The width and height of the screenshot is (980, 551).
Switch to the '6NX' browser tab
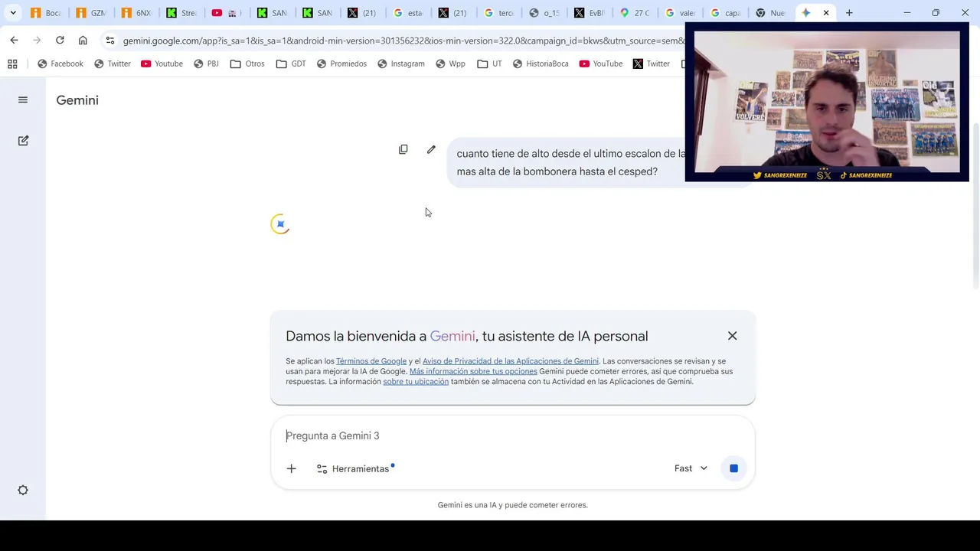(136, 13)
